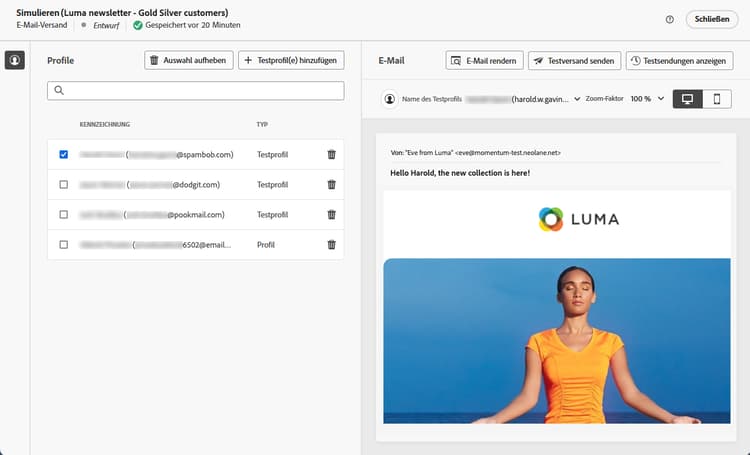Click the subject line 'Hello Harold, the new collection is here!'
The height and width of the screenshot is (455, 750).
pyautogui.click(x=460, y=173)
